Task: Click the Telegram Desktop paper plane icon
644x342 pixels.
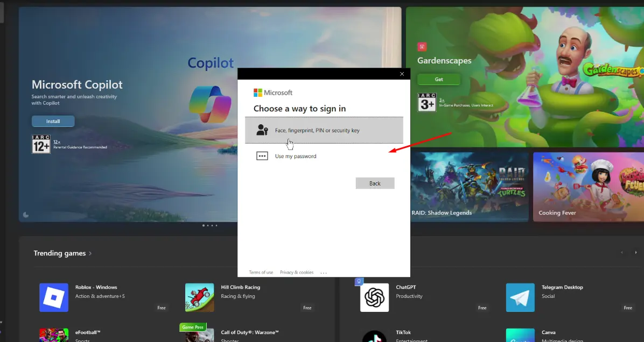Action: [x=520, y=297]
